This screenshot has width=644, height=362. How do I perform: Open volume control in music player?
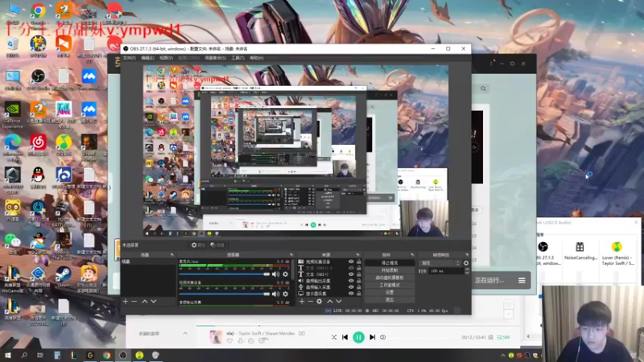pyautogui.click(x=383, y=337)
